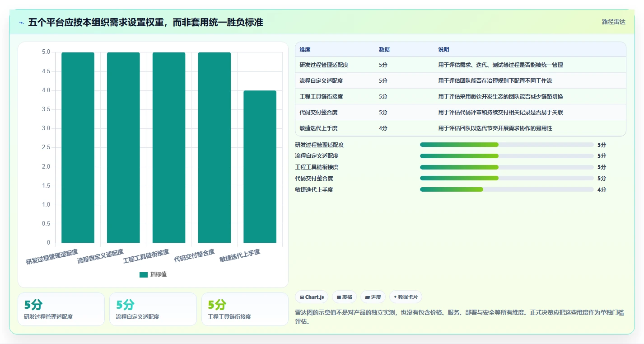Click the footnote beginning 雷达图的示意值
The image size is (644, 344).
coord(460,317)
